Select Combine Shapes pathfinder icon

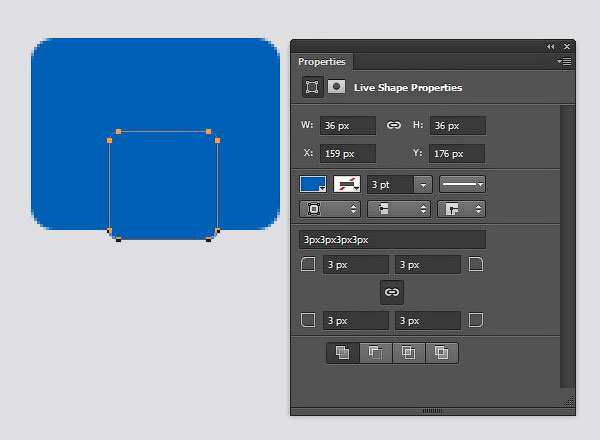343,352
